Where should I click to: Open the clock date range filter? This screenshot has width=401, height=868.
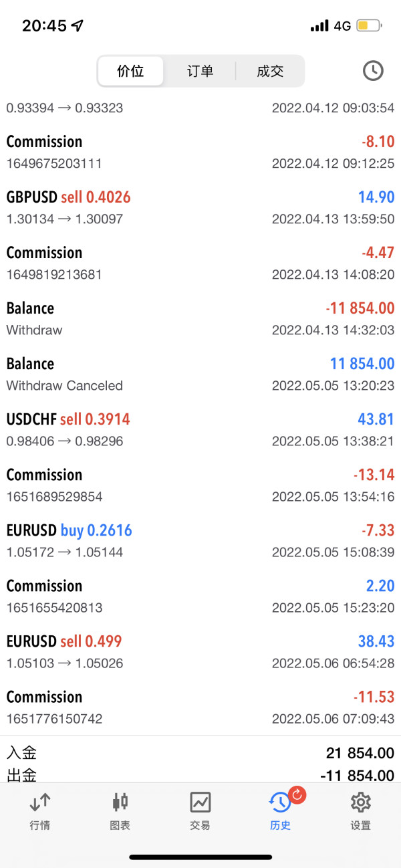pos(372,71)
